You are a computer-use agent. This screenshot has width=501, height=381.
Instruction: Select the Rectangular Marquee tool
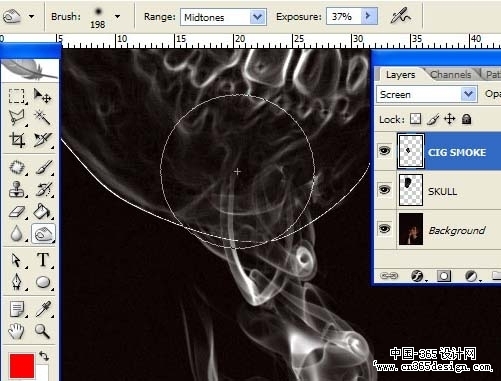coord(17,96)
